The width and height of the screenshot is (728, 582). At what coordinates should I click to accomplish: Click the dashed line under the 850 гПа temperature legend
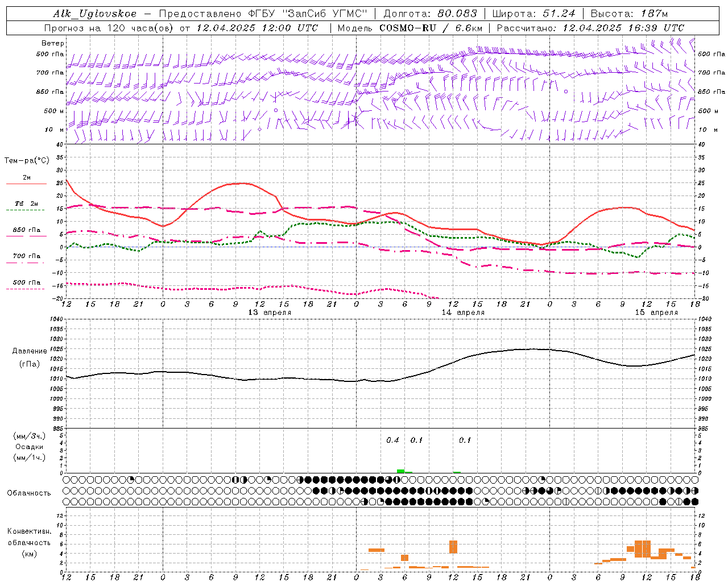pyautogui.click(x=25, y=236)
